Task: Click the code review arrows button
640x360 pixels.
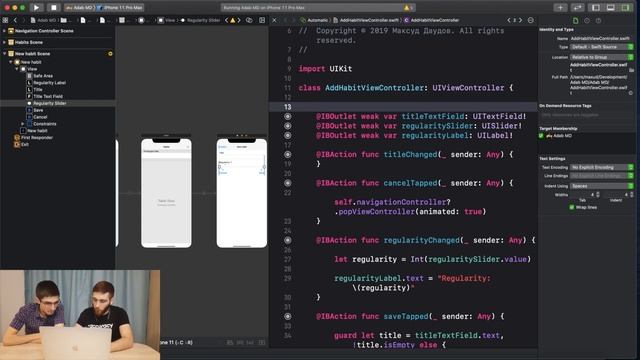Action: point(578,7)
